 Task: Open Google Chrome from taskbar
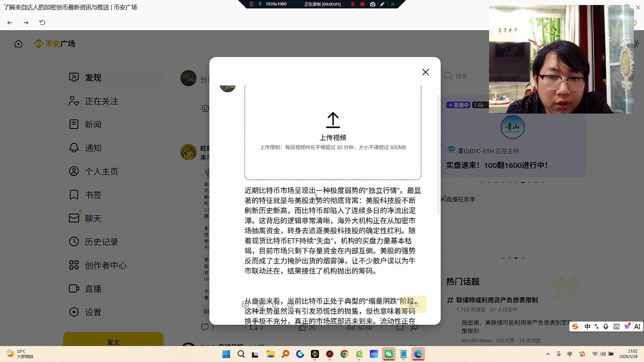click(344, 354)
